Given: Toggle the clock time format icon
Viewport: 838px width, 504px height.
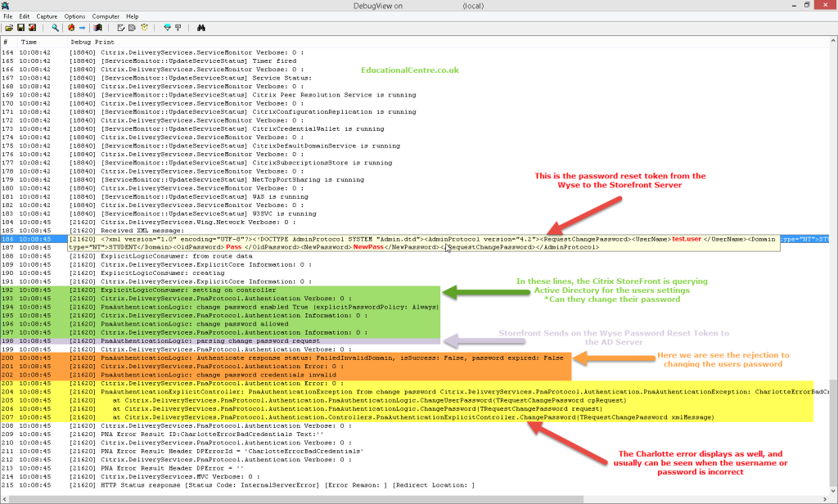Looking at the screenshot, I should pyautogui.click(x=144, y=28).
